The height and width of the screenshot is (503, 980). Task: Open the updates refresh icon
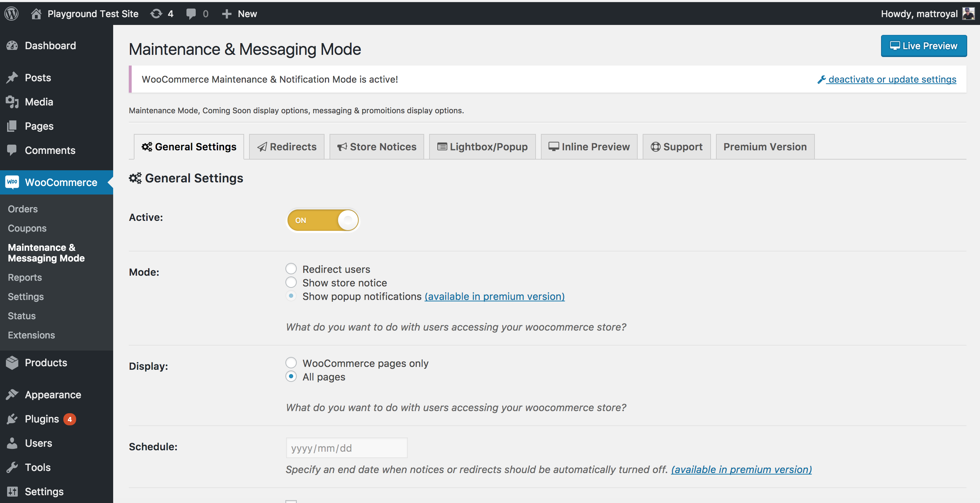156,14
